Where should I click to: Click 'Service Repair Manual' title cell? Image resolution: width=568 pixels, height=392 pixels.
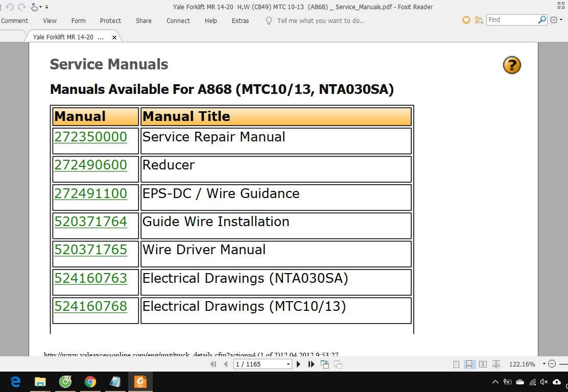coord(276,141)
